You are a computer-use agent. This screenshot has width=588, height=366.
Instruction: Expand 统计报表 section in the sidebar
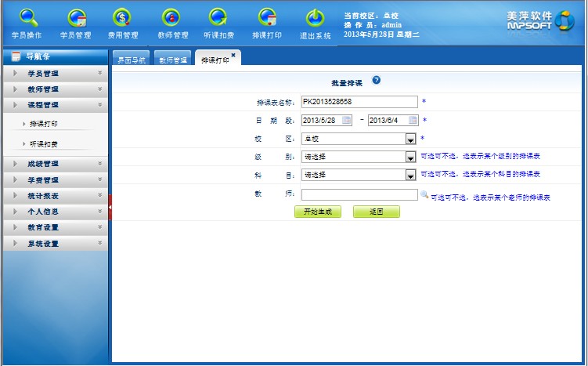tap(55, 195)
